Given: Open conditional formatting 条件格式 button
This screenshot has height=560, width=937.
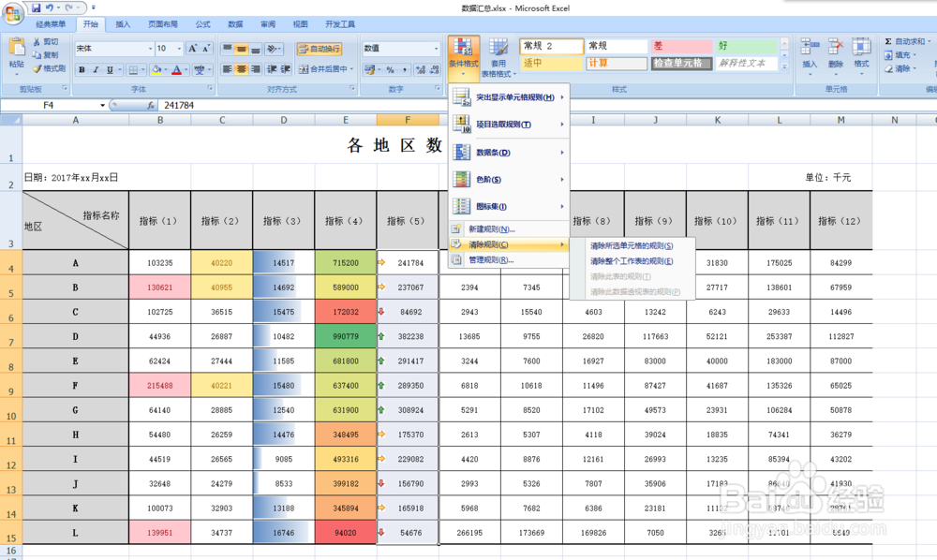Looking at the screenshot, I should 463,58.
